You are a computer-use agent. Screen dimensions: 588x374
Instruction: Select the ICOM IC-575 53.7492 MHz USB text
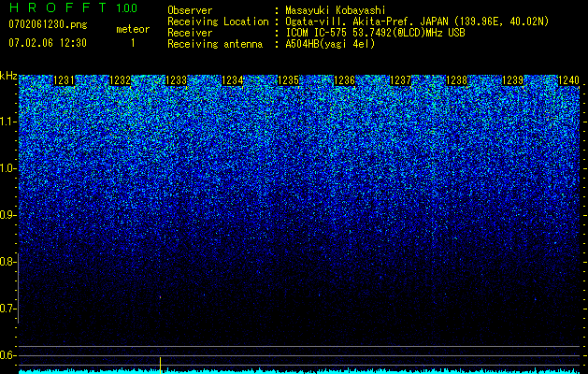coord(375,33)
